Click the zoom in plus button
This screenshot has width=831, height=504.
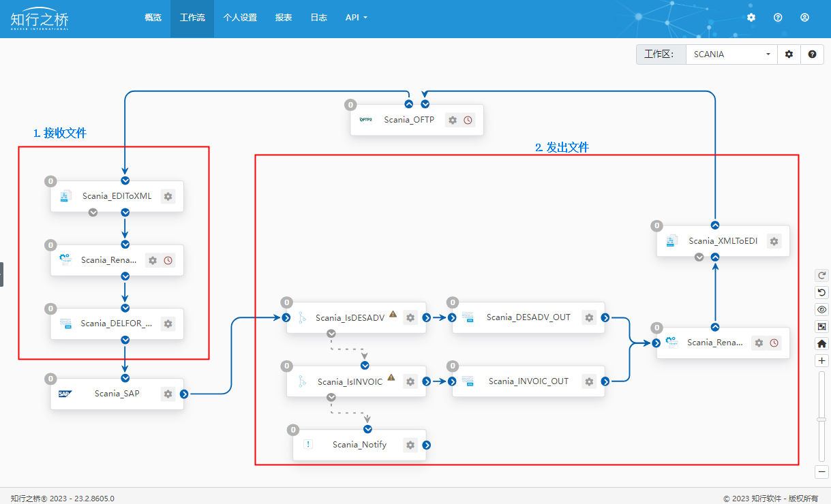click(x=822, y=361)
